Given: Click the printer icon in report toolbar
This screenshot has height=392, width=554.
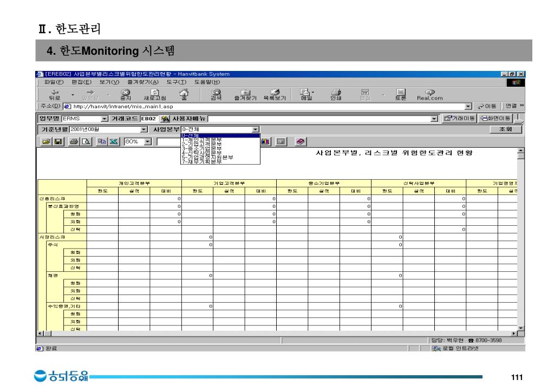Looking at the screenshot, I should (74, 142).
